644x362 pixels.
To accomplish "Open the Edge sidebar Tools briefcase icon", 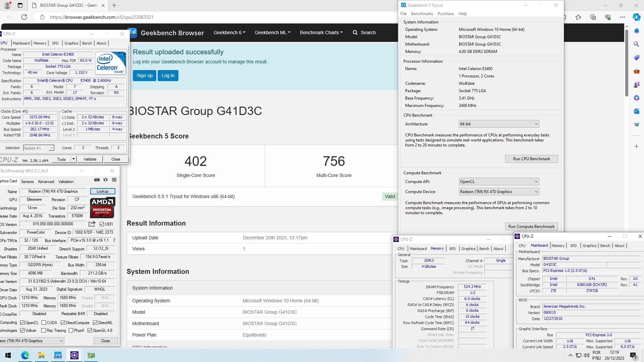I will [x=636, y=71].
